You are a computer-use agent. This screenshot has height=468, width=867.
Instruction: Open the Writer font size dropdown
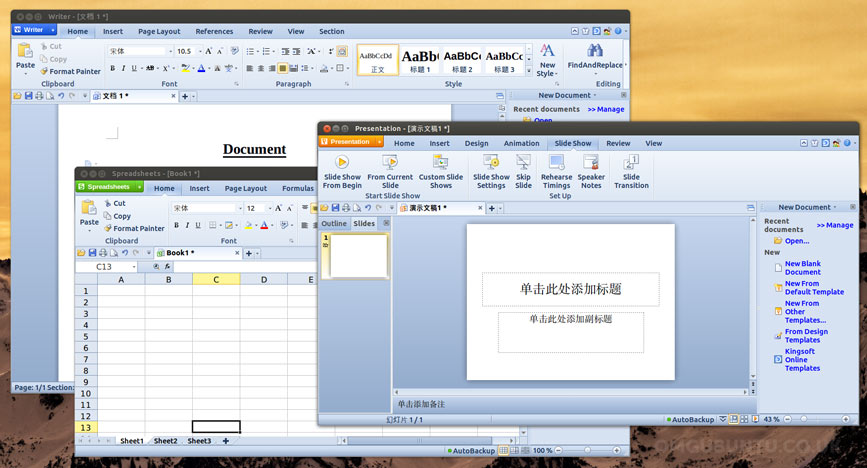pyautogui.click(x=199, y=51)
